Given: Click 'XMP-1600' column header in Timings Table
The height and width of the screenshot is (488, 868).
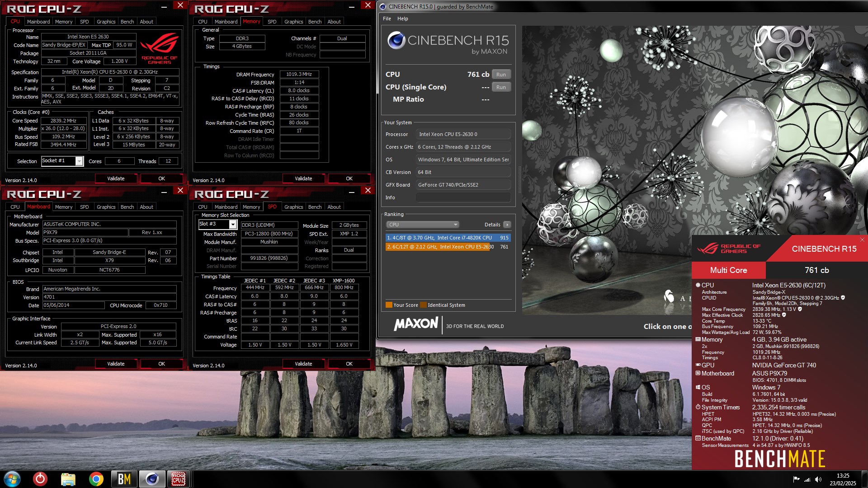Looking at the screenshot, I should pyautogui.click(x=344, y=281).
